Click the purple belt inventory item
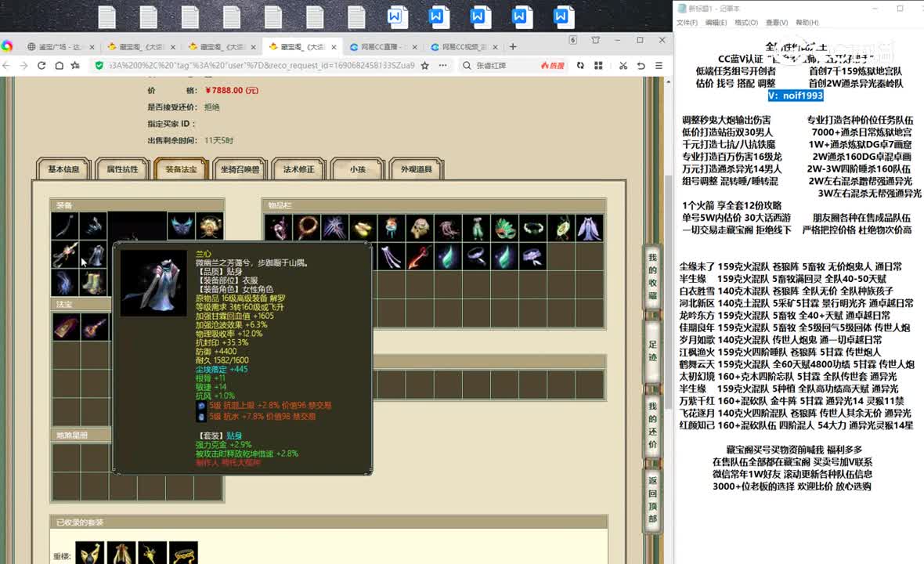Image resolution: width=924 pixels, height=564 pixels. [532, 256]
